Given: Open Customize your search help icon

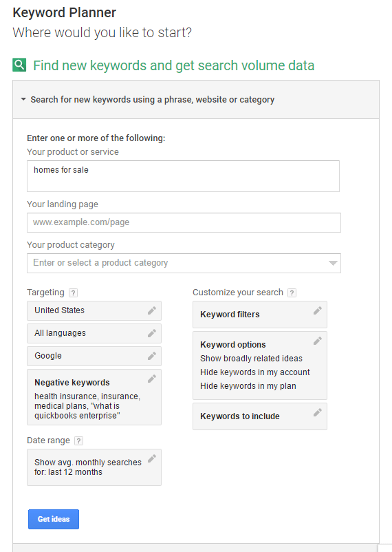Looking at the screenshot, I should [x=292, y=293].
